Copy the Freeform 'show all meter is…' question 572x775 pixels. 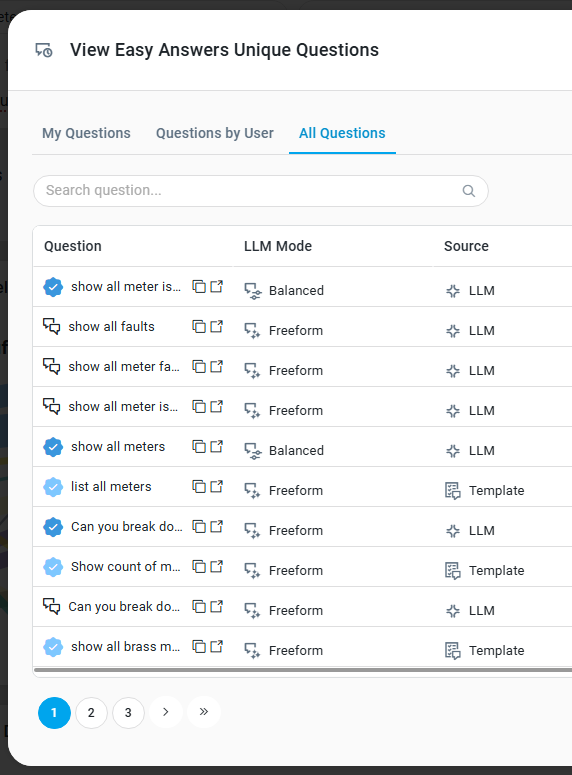click(199, 407)
